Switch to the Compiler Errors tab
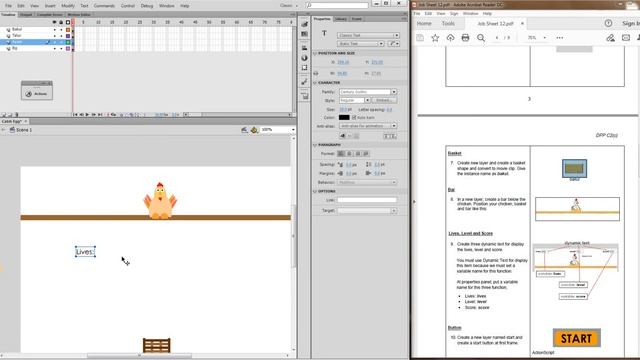The width and height of the screenshot is (640, 360). coord(50,14)
